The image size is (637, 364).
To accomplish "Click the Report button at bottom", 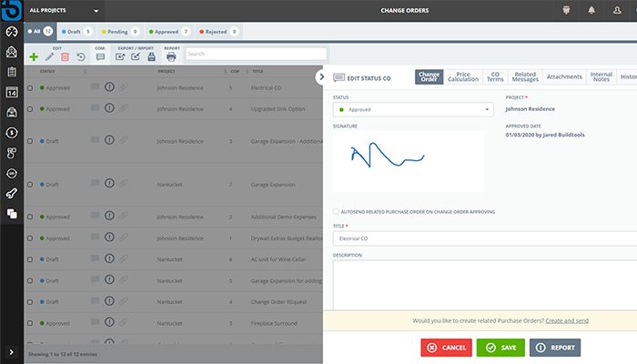I will click(555, 348).
